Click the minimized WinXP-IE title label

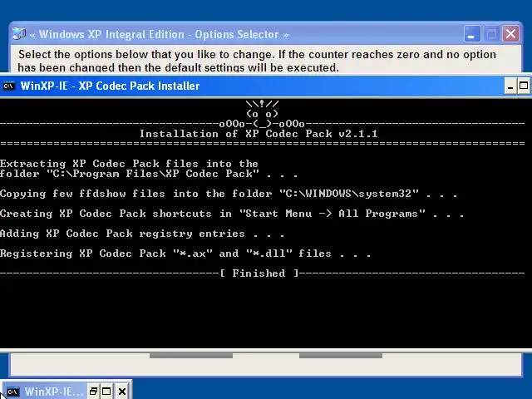(53, 392)
